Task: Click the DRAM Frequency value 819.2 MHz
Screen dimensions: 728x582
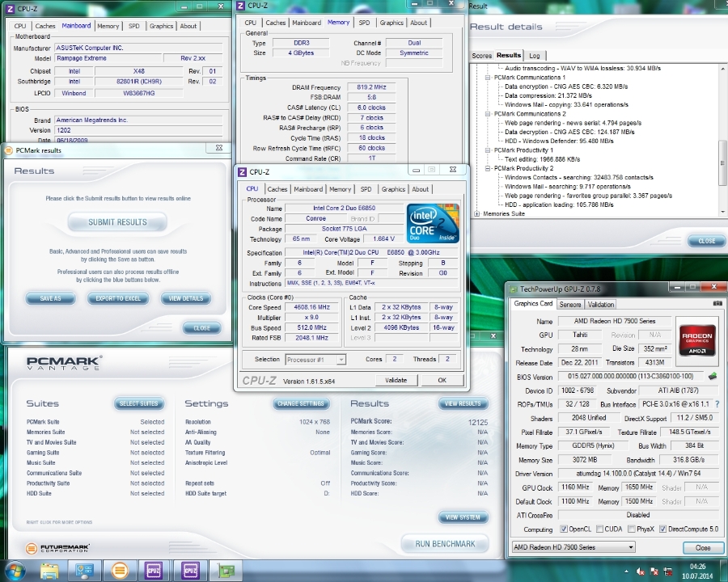Action: pos(371,87)
